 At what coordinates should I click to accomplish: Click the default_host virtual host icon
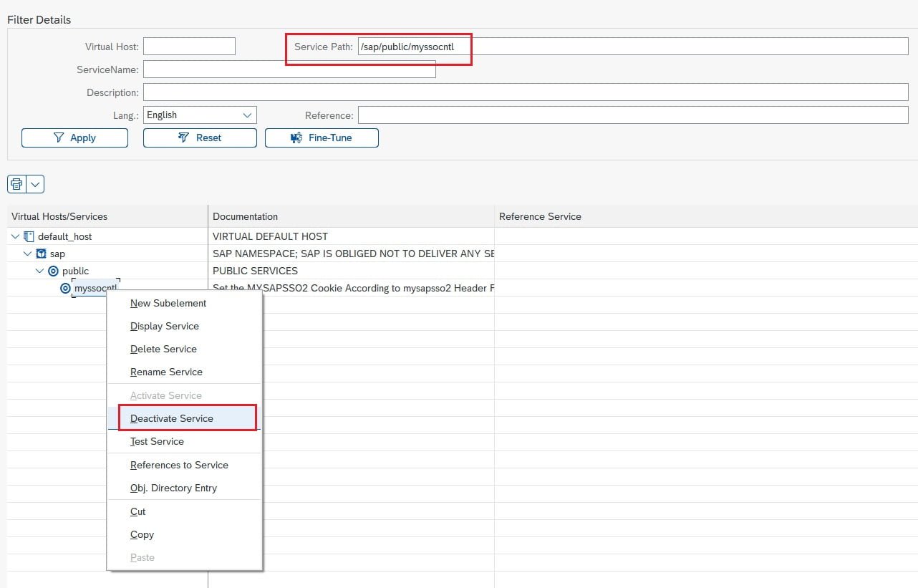[x=29, y=236]
